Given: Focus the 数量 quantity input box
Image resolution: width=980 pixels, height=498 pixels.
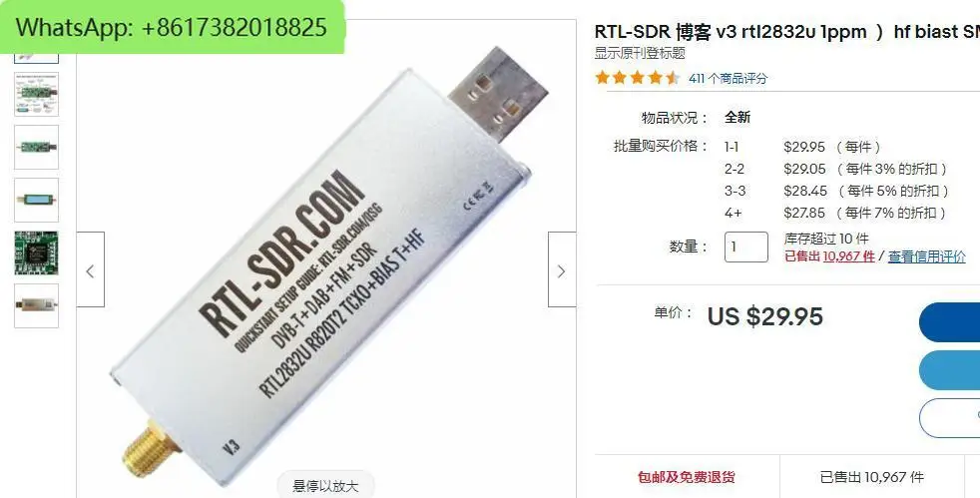Looking at the screenshot, I should (x=746, y=247).
